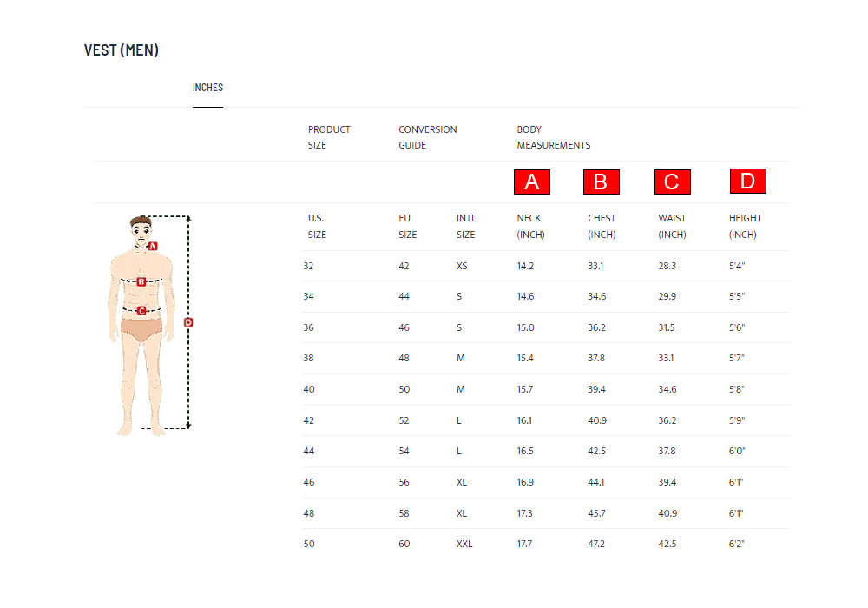Click EU size 60 cell
Image resolution: width=868 pixels, height=608 pixels.
pos(404,544)
